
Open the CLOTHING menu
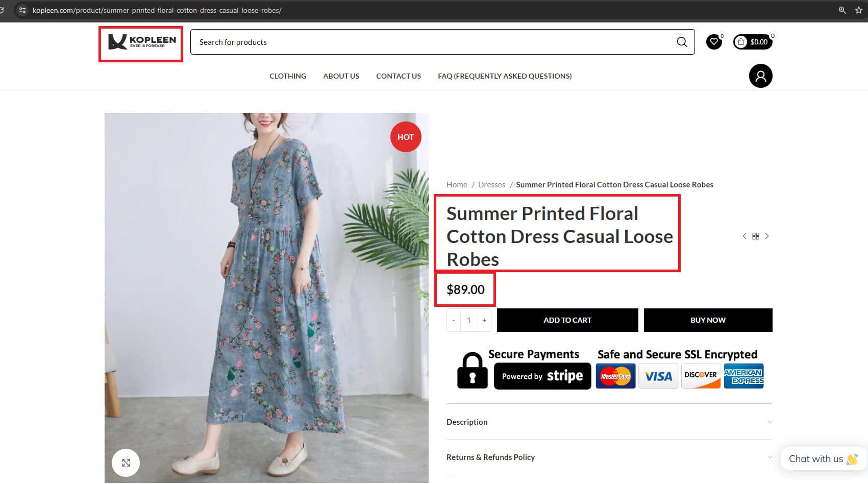point(287,76)
